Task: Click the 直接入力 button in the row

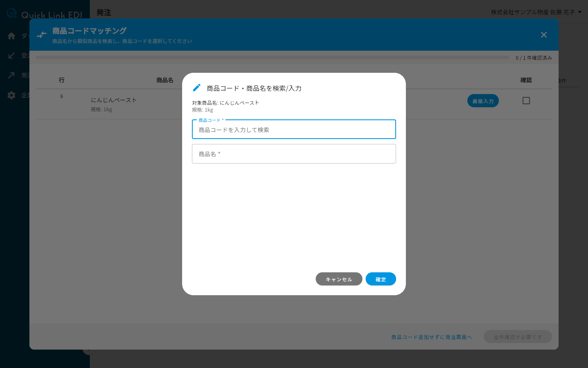Action: (483, 101)
